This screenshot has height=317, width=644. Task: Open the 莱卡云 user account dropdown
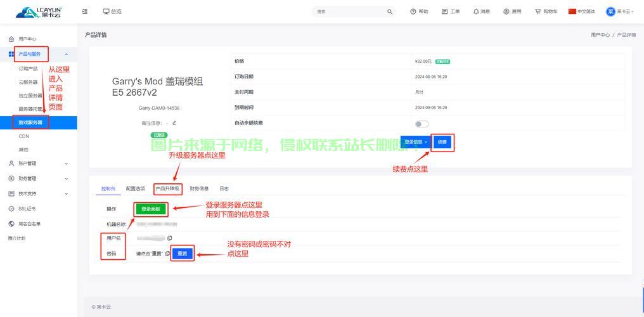point(620,11)
